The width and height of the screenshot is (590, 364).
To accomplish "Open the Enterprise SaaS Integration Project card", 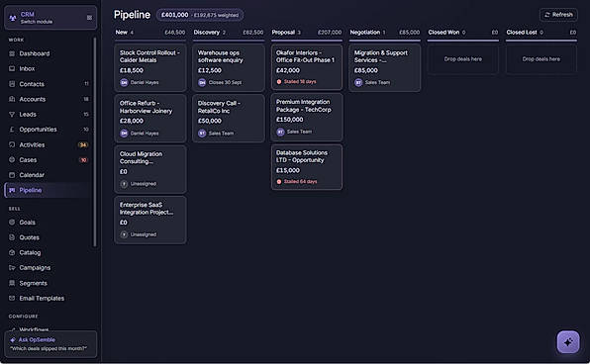I will (150, 220).
